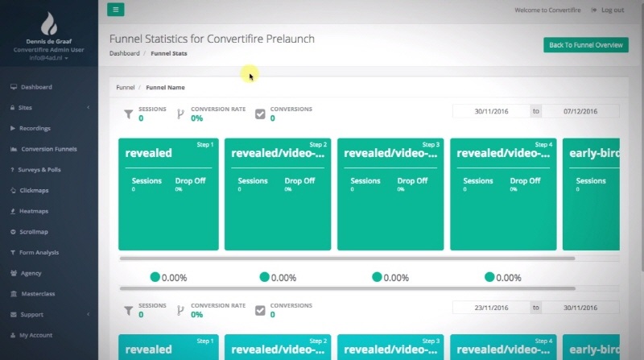Click the green dot under Step 1
This screenshot has height=360, width=644.
[155, 277]
